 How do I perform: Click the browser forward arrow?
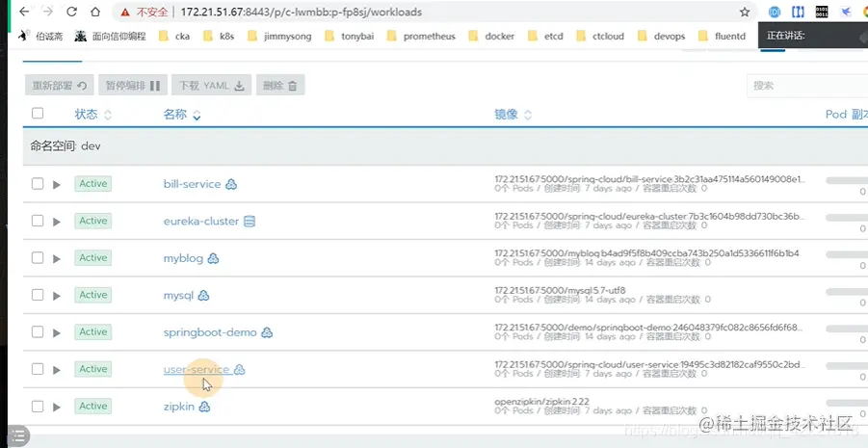coord(48,12)
